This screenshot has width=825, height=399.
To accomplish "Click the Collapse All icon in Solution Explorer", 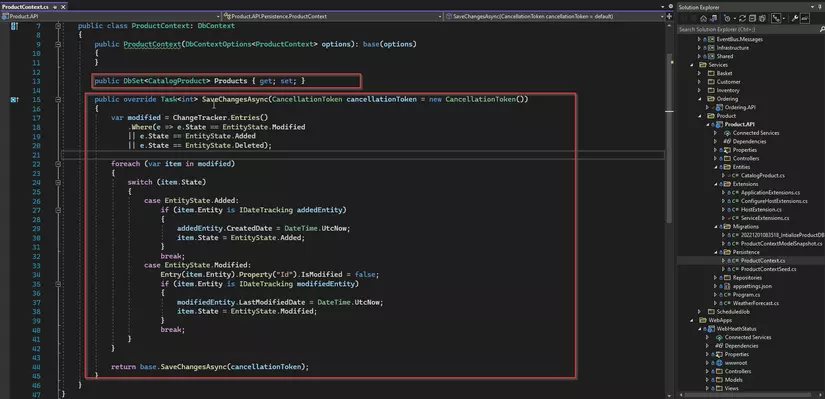I will coord(752,18).
